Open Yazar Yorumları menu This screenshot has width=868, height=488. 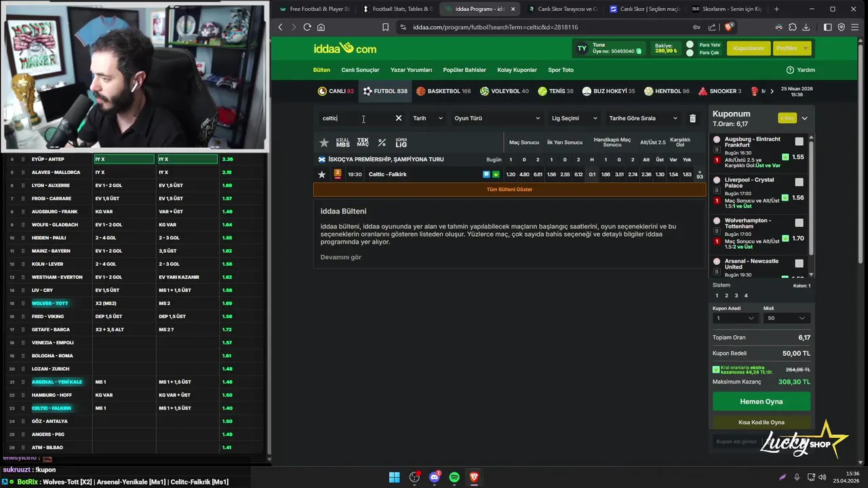click(x=411, y=70)
